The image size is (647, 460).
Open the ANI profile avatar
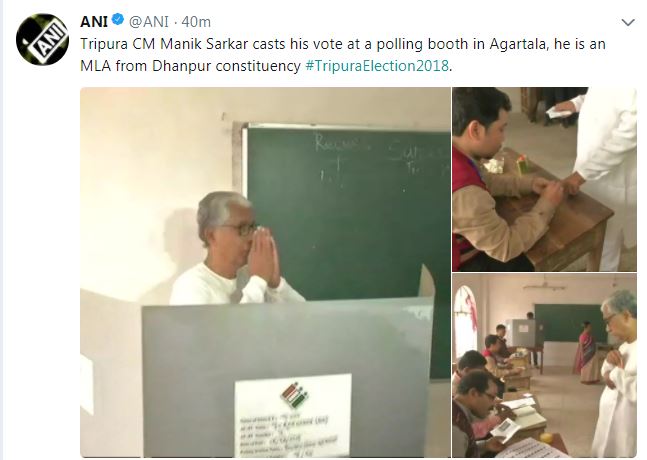click(x=41, y=40)
